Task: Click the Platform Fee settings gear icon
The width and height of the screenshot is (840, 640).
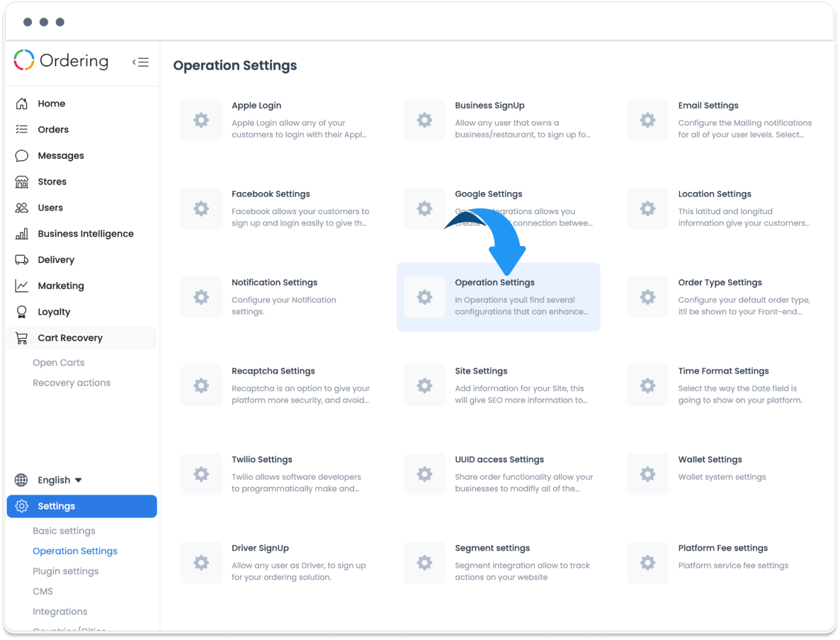Action: [x=647, y=562]
